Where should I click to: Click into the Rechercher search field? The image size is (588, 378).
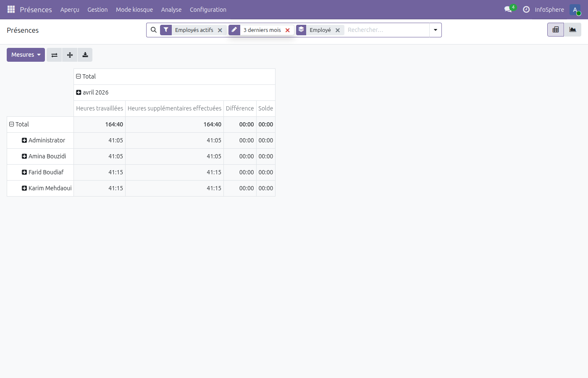click(386, 30)
